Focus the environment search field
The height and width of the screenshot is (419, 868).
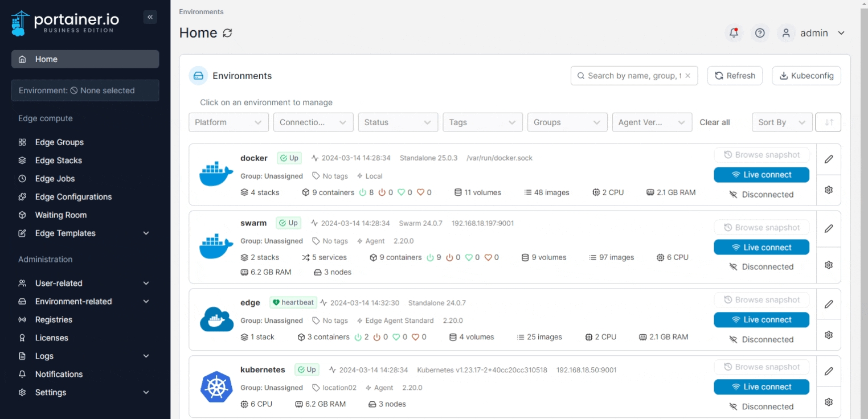tap(634, 76)
